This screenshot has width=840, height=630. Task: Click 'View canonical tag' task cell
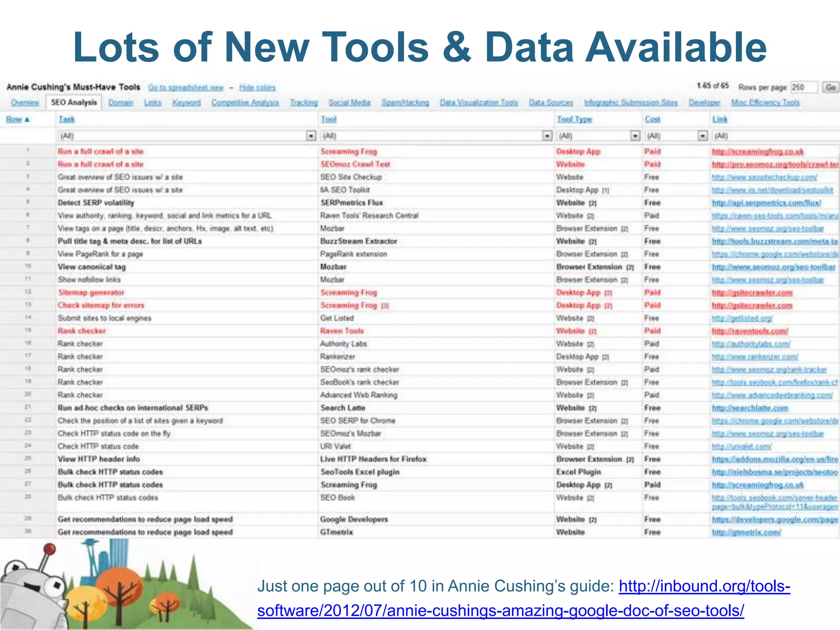pyautogui.click(x=92, y=267)
